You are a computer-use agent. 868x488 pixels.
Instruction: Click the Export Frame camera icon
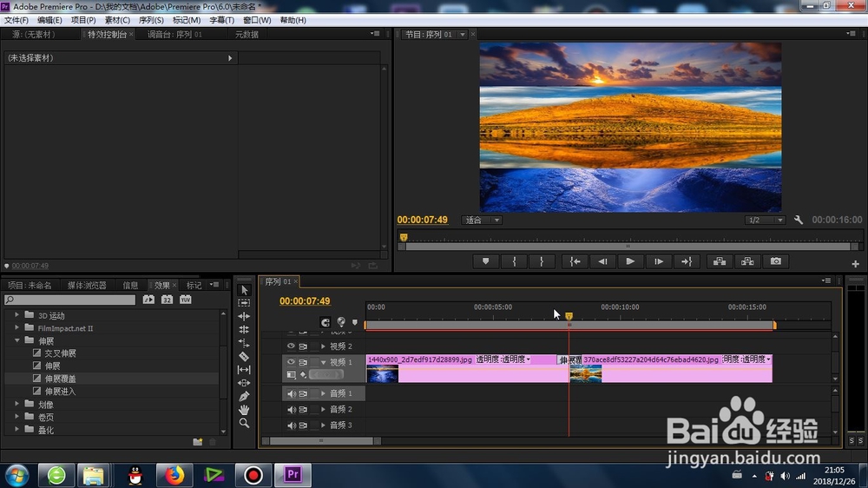[775, 261]
